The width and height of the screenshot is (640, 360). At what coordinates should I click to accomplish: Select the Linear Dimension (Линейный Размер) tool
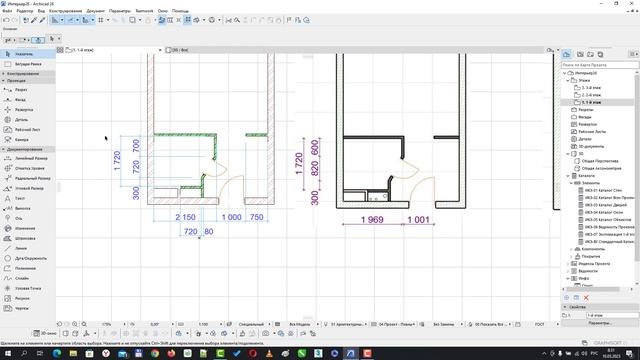[28, 158]
